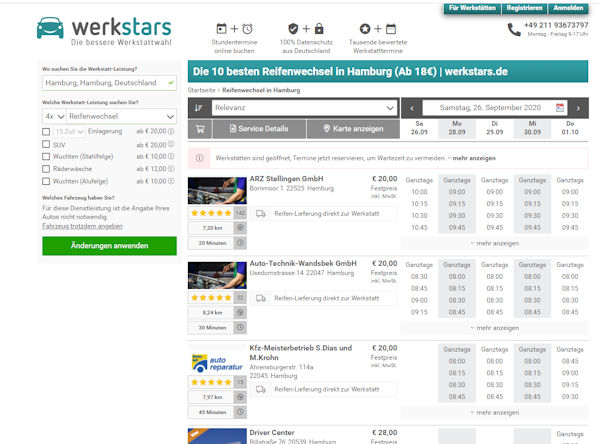Image resolution: width=600 pixels, height=444 pixels.
Task: Go to Startseite breadcrumb
Action: [x=202, y=90]
